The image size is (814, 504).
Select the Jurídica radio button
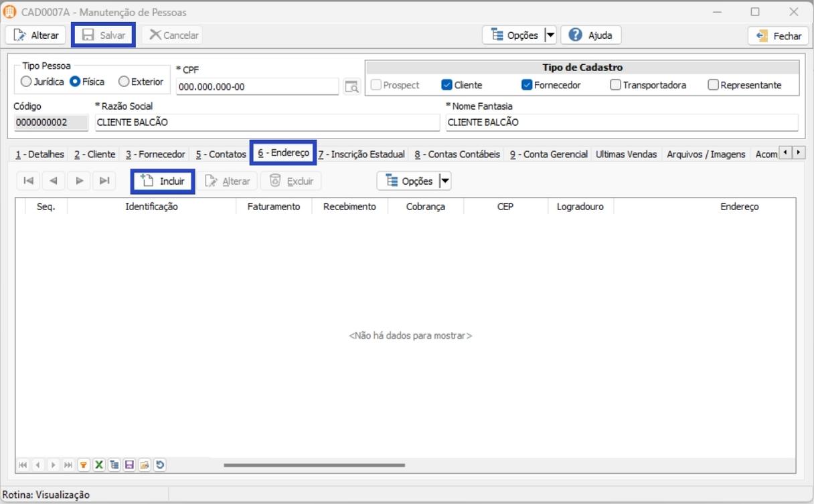(x=26, y=82)
